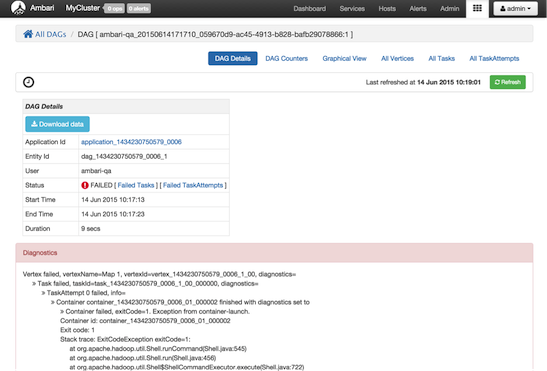The image size is (547, 371).
Task: Select the DAG Counters tab
Action: [x=286, y=59]
